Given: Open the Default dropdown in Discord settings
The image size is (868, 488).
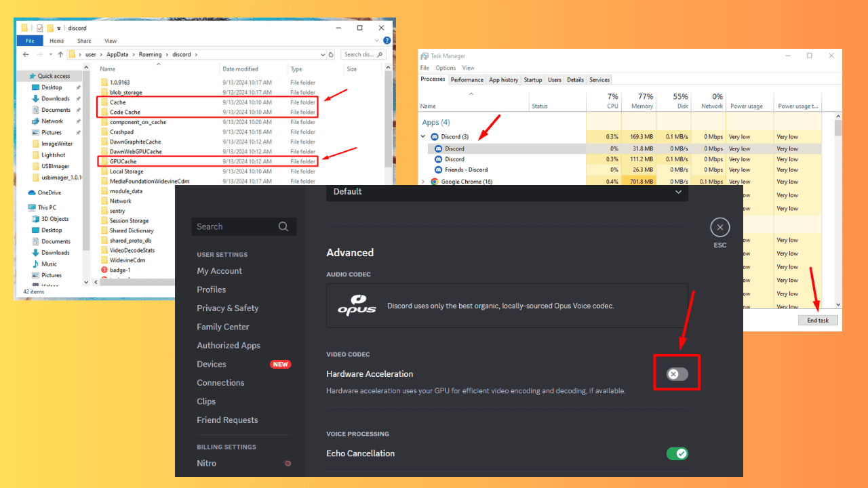Looking at the screenshot, I should pos(507,192).
